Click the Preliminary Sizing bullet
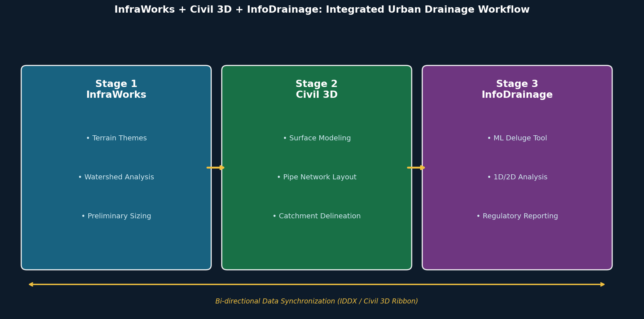644x319 pixels. 116,216
